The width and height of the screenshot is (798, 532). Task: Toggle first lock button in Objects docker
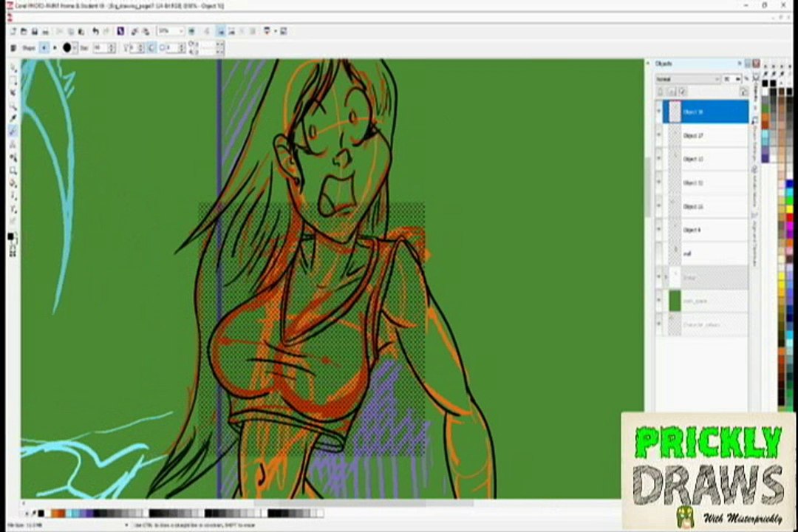(x=661, y=92)
